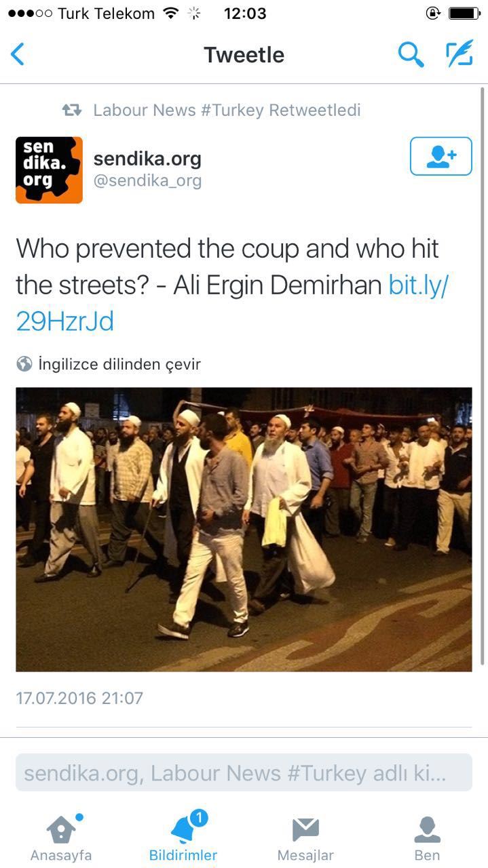The image size is (488, 868).
Task: Tap the globe translate icon
Action: (x=24, y=364)
